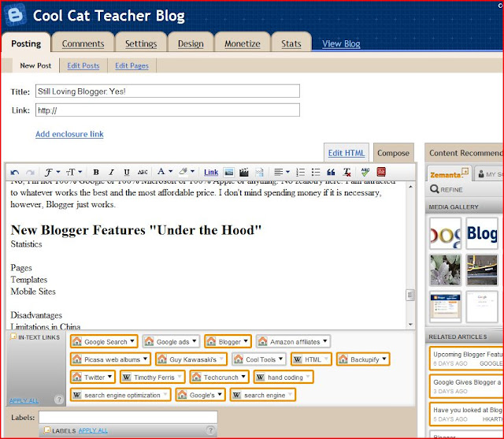Viewport: 504px width, 439px height.
Task: Select the New Post sub-tab
Action: pyautogui.click(x=35, y=65)
